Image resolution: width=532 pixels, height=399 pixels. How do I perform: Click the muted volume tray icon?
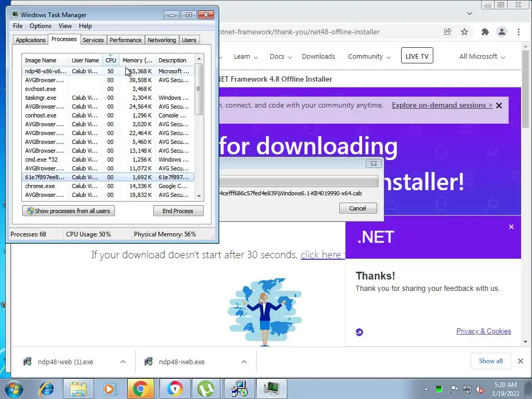[x=480, y=389]
